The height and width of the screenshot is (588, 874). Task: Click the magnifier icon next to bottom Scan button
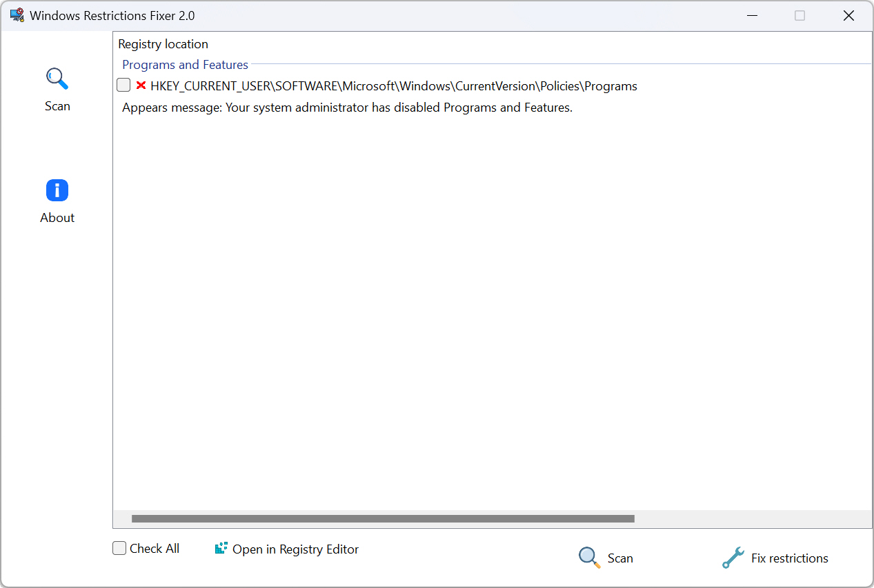[588, 557]
